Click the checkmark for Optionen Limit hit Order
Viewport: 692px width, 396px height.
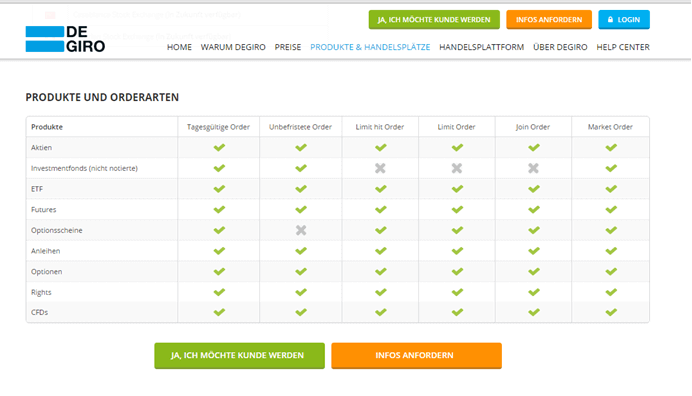coord(381,272)
